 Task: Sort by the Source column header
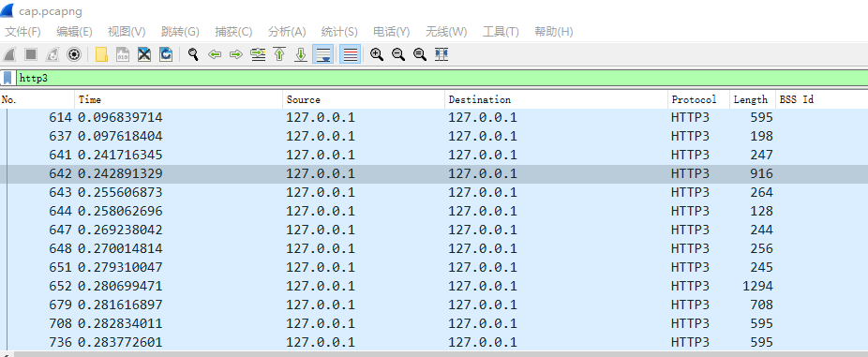(364, 99)
